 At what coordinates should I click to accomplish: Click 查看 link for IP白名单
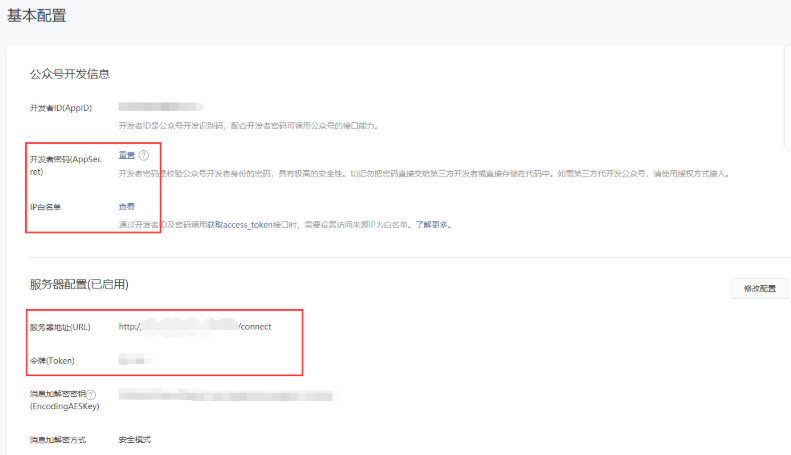point(127,207)
